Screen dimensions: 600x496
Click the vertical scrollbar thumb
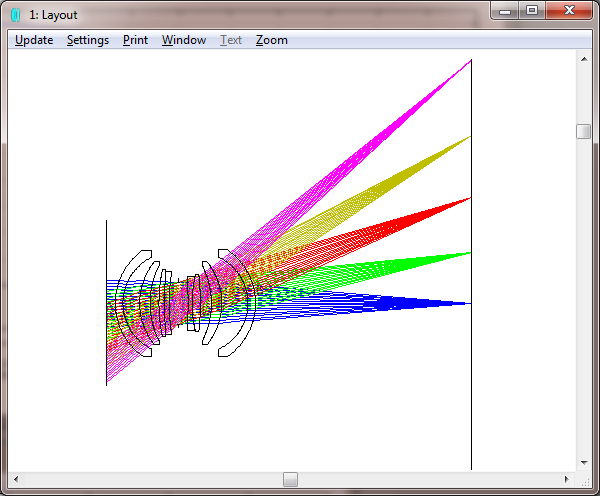[x=584, y=131]
